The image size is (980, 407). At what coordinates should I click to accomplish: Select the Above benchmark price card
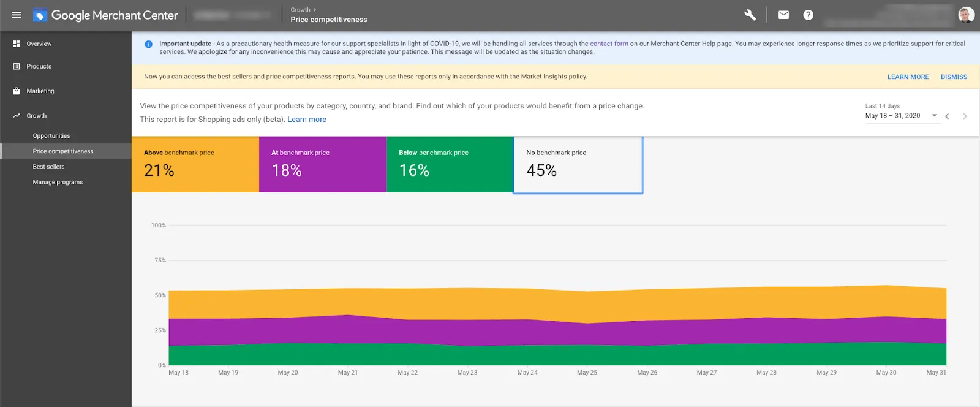195,164
